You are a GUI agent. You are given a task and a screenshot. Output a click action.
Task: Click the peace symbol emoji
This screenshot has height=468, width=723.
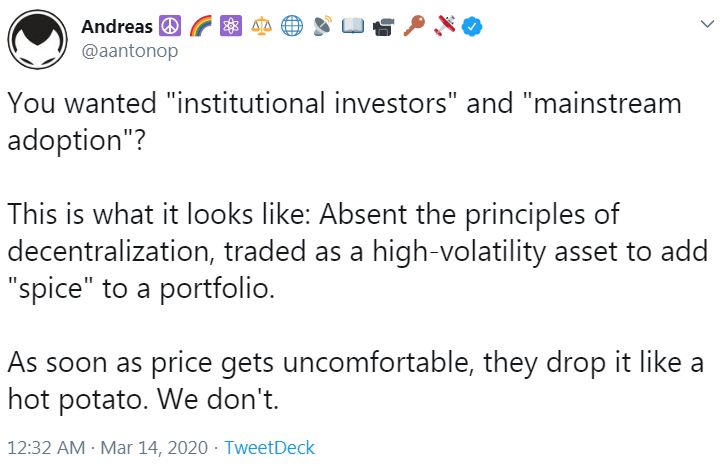click(170, 26)
